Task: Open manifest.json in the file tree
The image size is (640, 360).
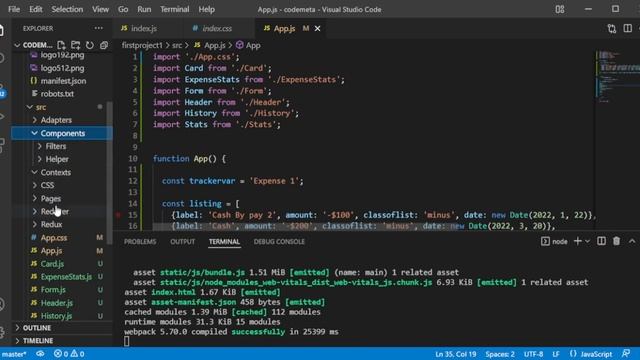Action: click(63, 81)
